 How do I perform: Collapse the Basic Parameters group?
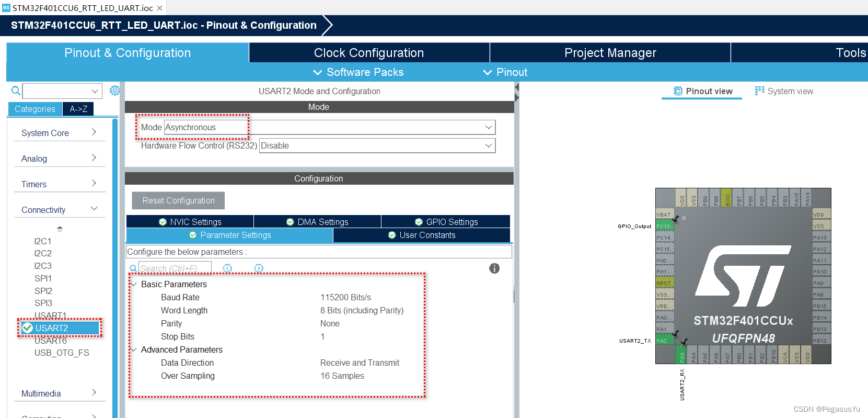(x=134, y=284)
